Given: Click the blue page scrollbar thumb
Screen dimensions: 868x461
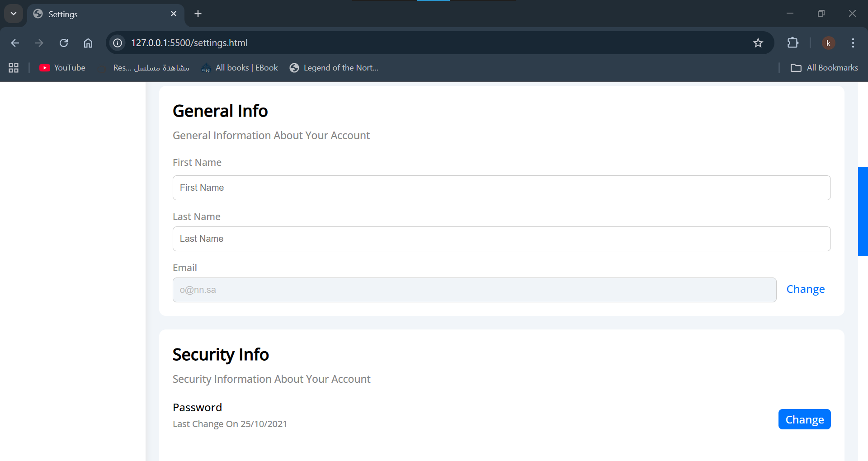Looking at the screenshot, I should pos(863,212).
